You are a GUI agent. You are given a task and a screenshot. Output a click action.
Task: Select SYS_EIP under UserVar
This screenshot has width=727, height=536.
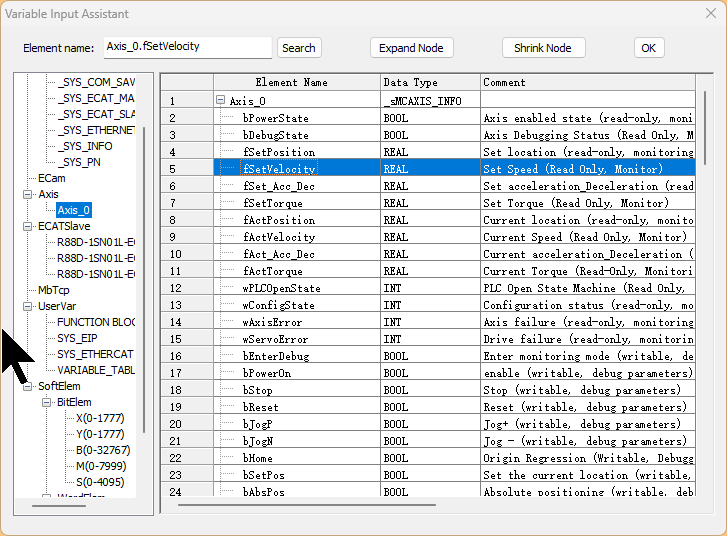coord(77,338)
